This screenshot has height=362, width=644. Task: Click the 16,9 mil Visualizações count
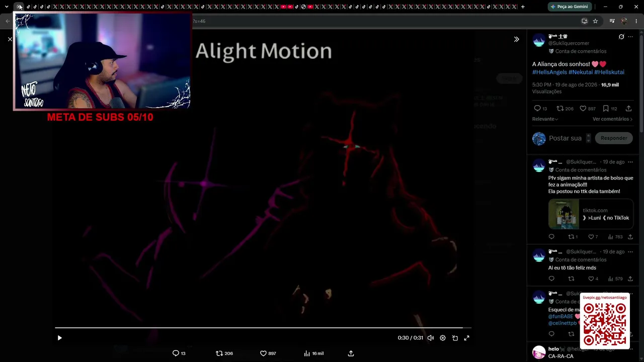click(576, 88)
